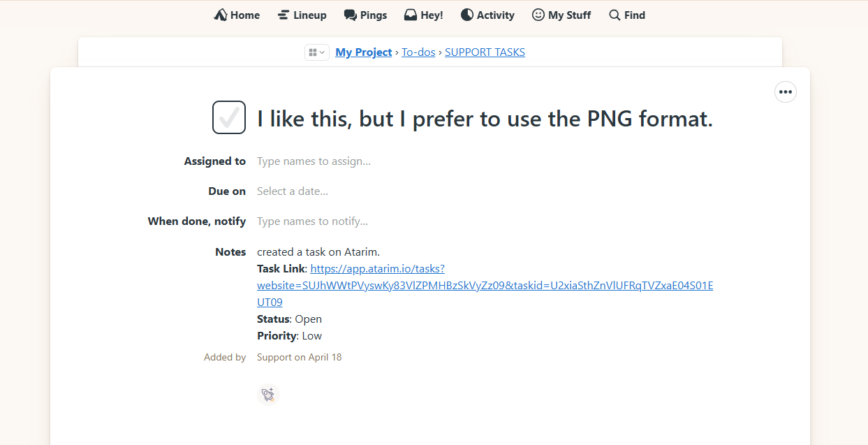Click the Assigned to names field
This screenshot has height=445, width=868.
tap(314, 161)
